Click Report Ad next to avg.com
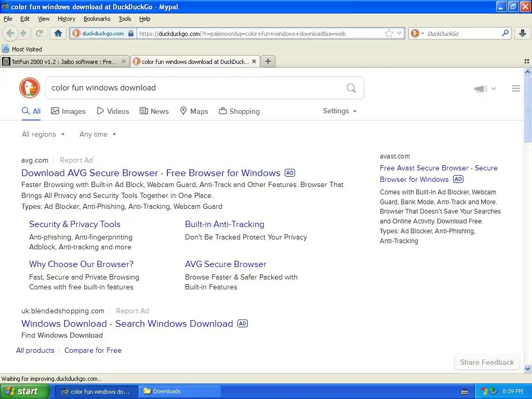Screen dimensions: 532x399 pos(76,160)
